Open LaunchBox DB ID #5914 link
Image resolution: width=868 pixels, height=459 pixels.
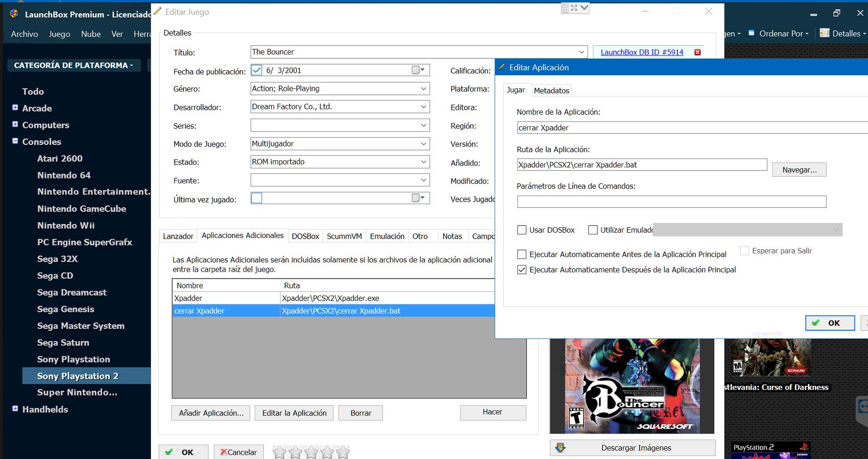pos(642,52)
